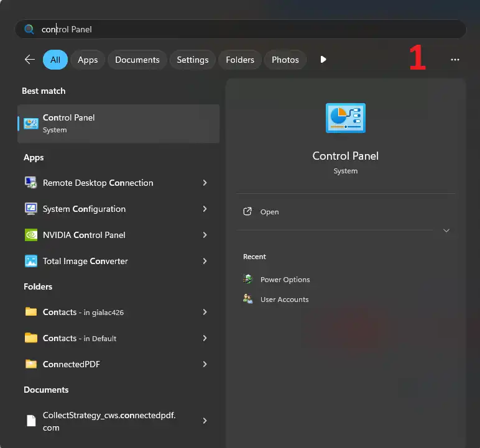This screenshot has width=480, height=448.
Task: Open User Accounts from Recent list
Action: point(284,299)
